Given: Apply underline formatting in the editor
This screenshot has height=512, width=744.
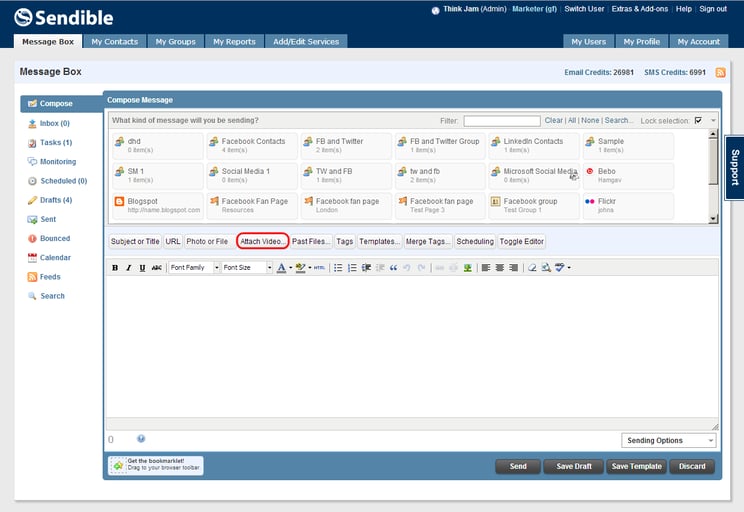Looking at the screenshot, I should coord(142,268).
